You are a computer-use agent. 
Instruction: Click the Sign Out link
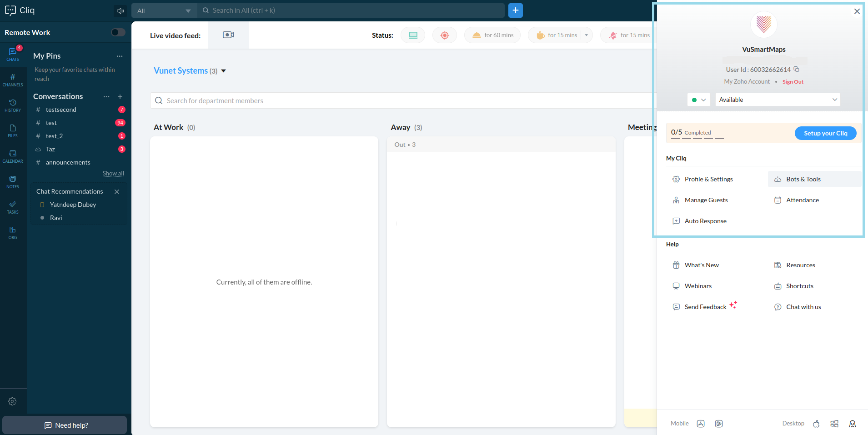(793, 82)
